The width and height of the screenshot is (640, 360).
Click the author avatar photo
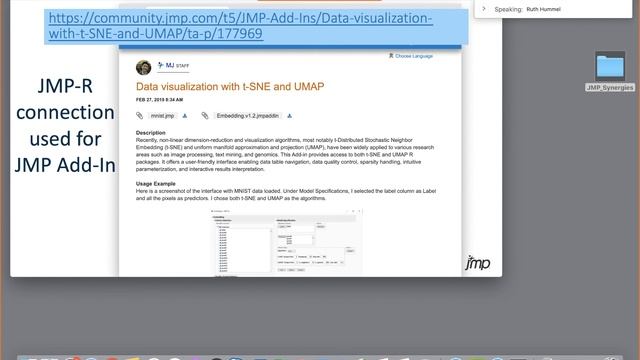144,67
